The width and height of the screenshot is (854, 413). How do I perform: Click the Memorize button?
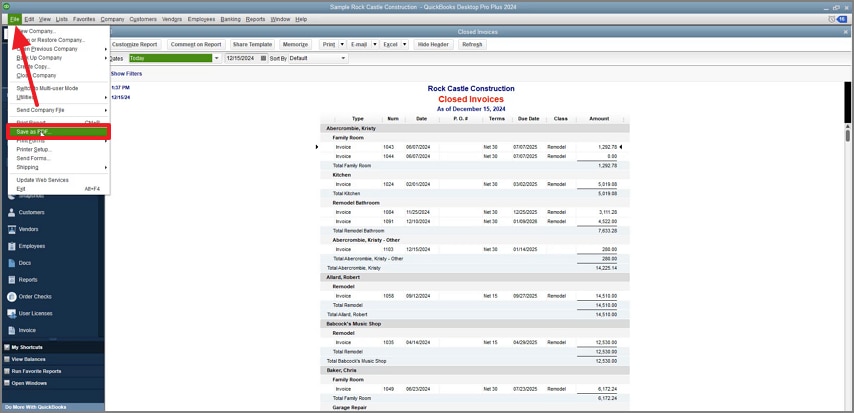pos(296,45)
